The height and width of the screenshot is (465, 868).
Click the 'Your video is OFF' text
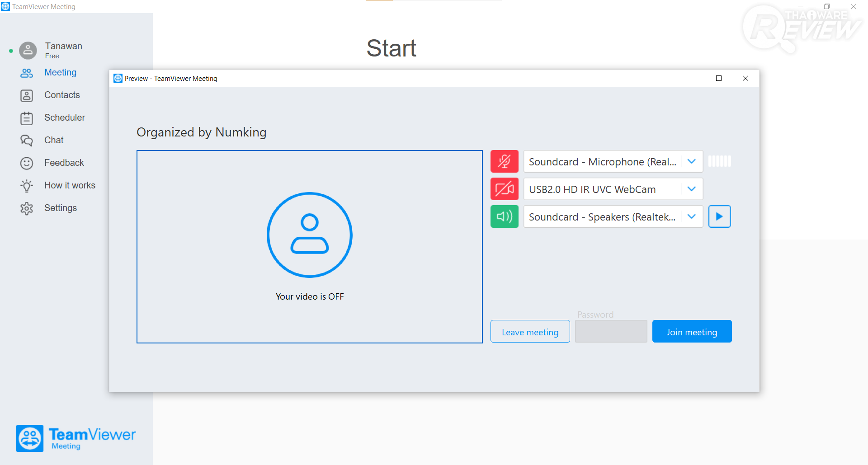pos(310,296)
